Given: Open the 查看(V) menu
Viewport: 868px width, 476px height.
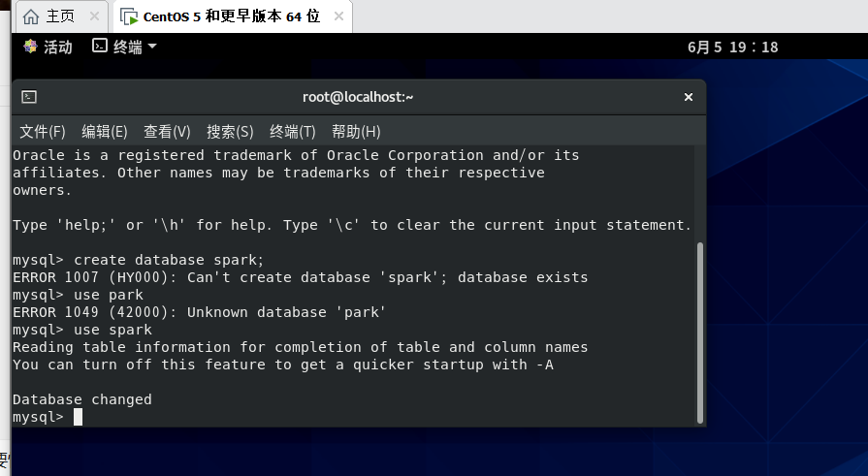Looking at the screenshot, I should [167, 131].
